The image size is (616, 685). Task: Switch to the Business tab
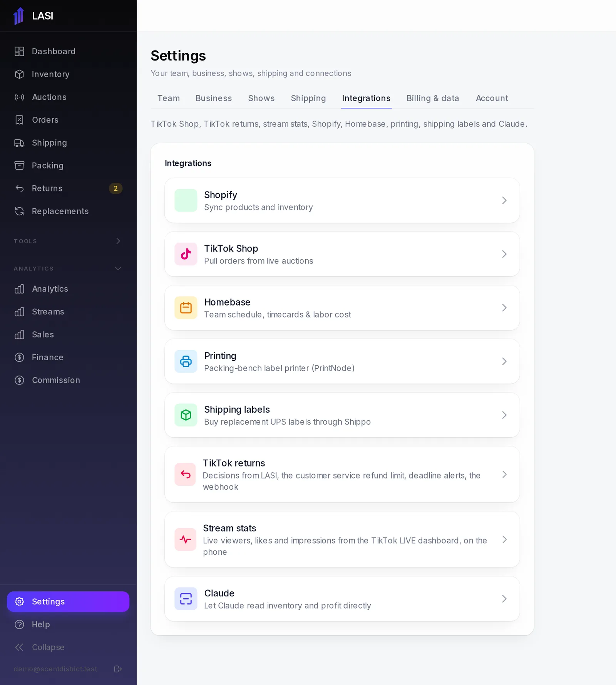[214, 98]
